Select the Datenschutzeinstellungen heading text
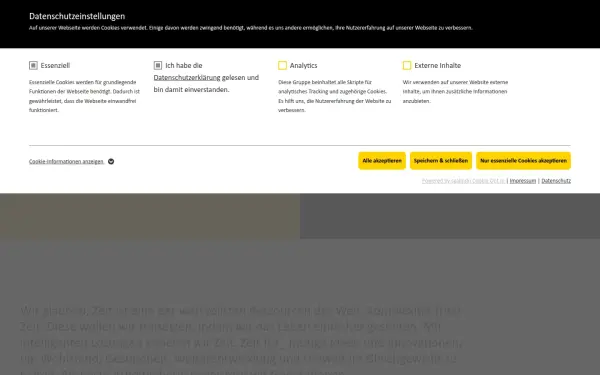 tap(77, 16)
